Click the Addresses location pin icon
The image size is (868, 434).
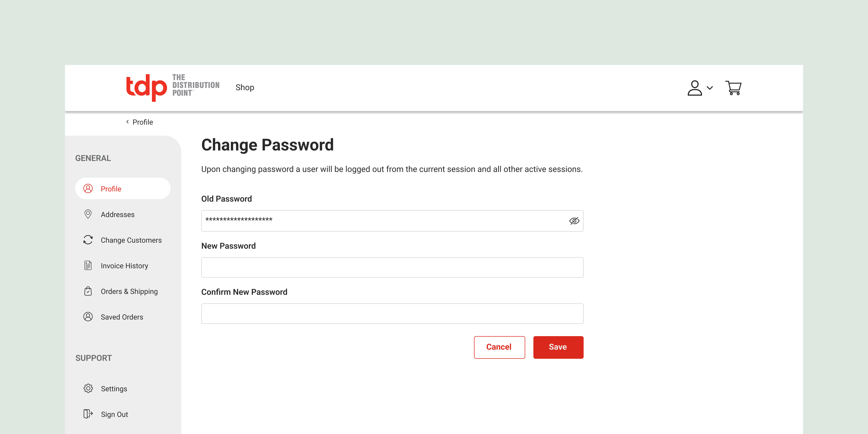(x=88, y=214)
